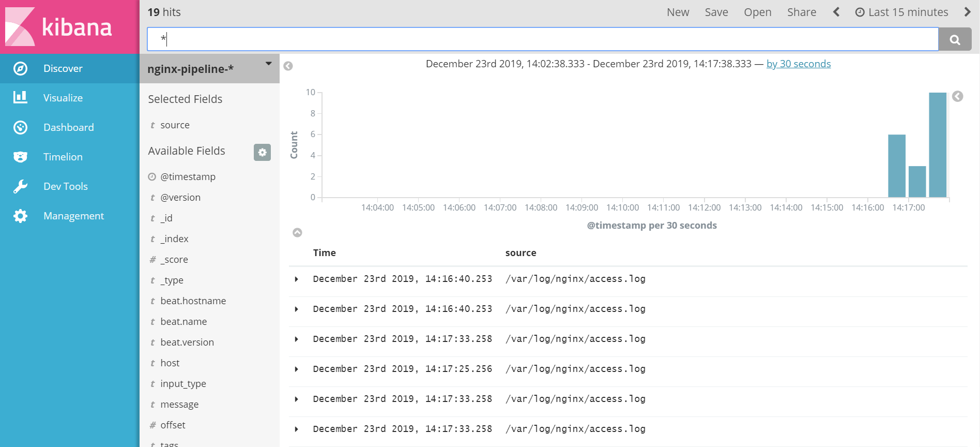Expand the 14:17:25.256 log row
This screenshot has width=980, height=447.
pyautogui.click(x=296, y=369)
